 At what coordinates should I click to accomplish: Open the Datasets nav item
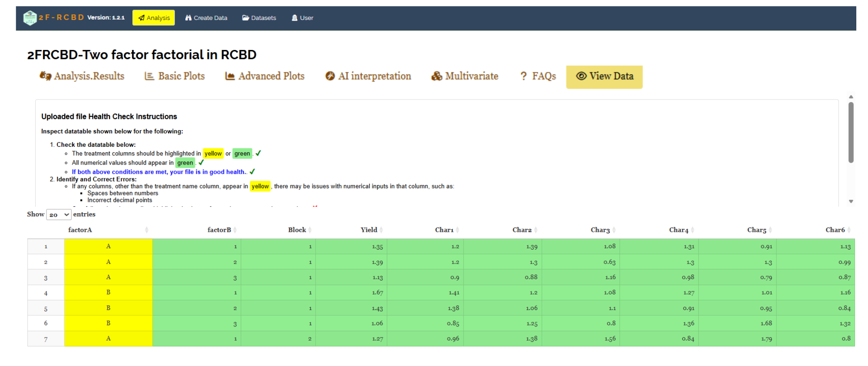pyautogui.click(x=259, y=18)
